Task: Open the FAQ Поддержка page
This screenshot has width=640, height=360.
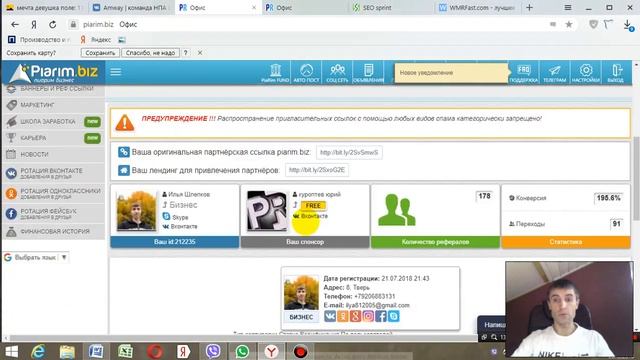Action: (x=524, y=73)
